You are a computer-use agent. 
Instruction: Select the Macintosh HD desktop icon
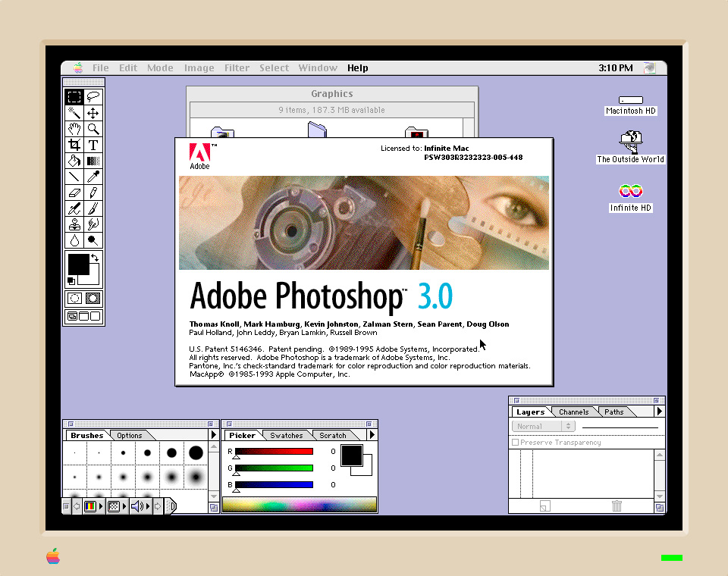[630, 105]
